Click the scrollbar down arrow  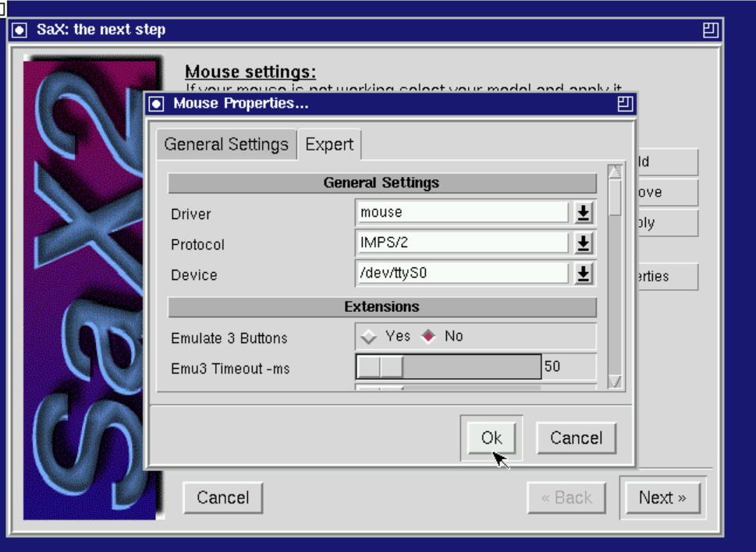coord(616,381)
